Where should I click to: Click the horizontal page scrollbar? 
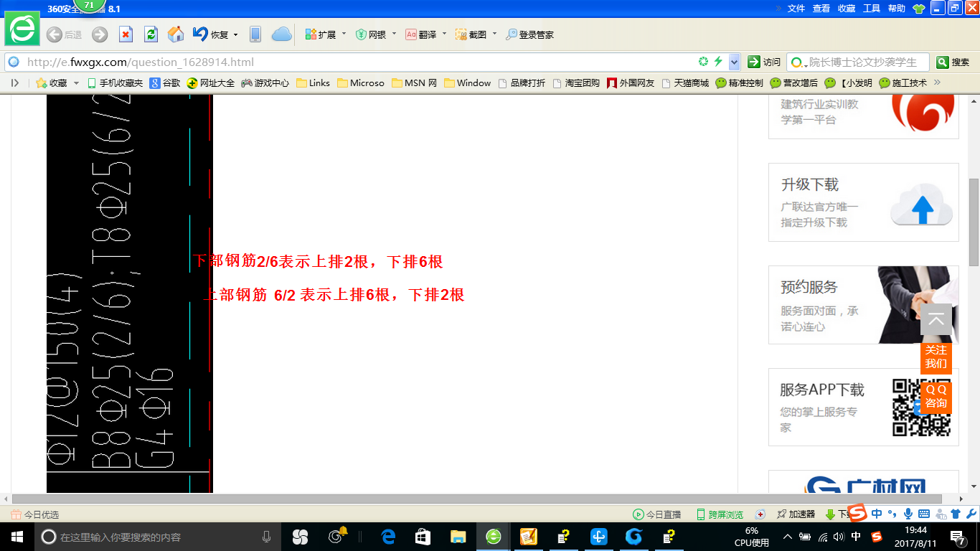click(477, 499)
